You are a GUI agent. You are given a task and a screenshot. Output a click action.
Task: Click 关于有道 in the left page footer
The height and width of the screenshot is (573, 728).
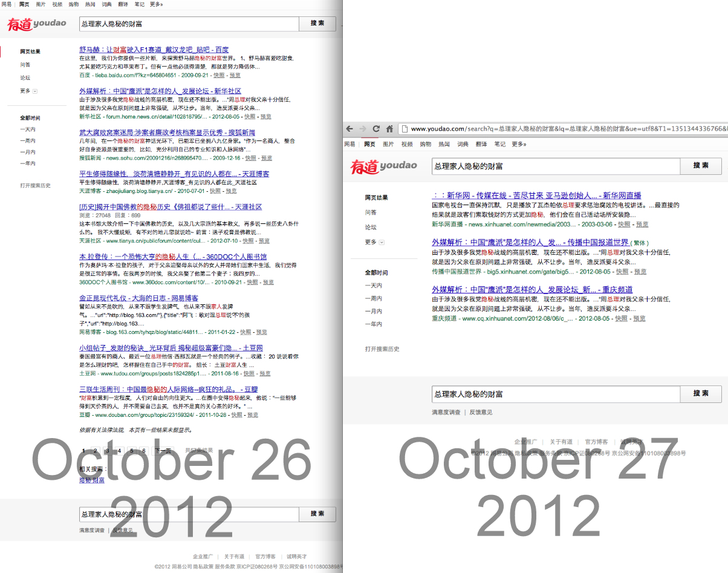pyautogui.click(x=234, y=557)
